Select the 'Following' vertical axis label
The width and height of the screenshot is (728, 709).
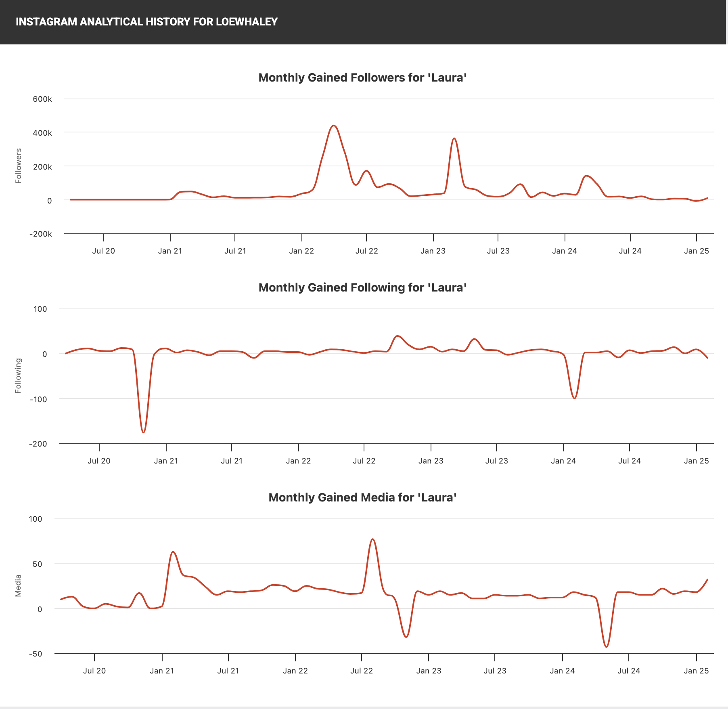(x=18, y=376)
